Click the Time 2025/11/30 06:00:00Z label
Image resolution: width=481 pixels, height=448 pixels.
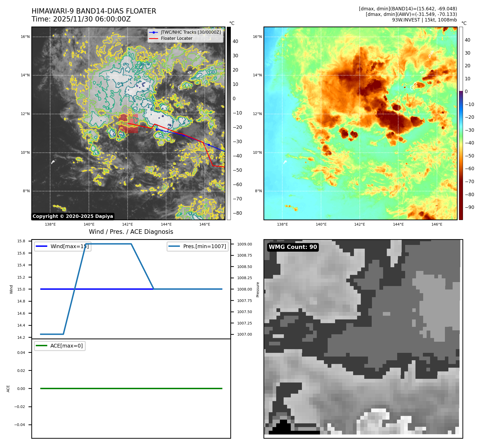point(81,19)
